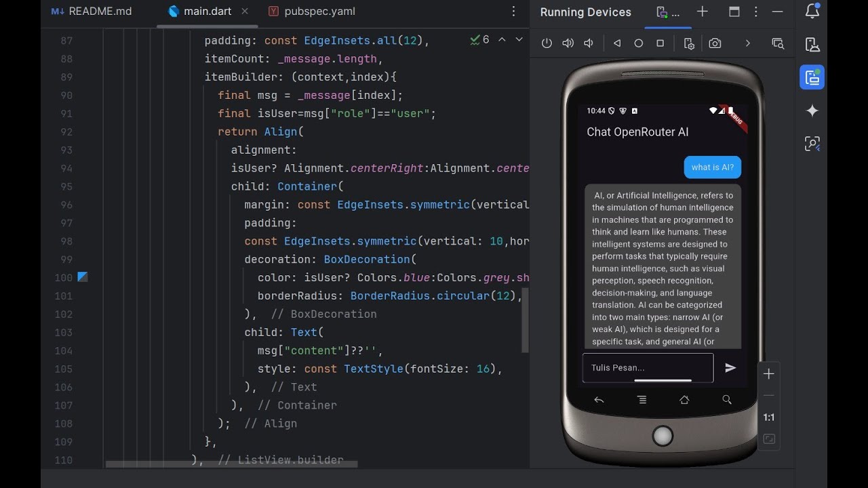
Task: Close the main.dart tab
Action: click(x=245, y=12)
